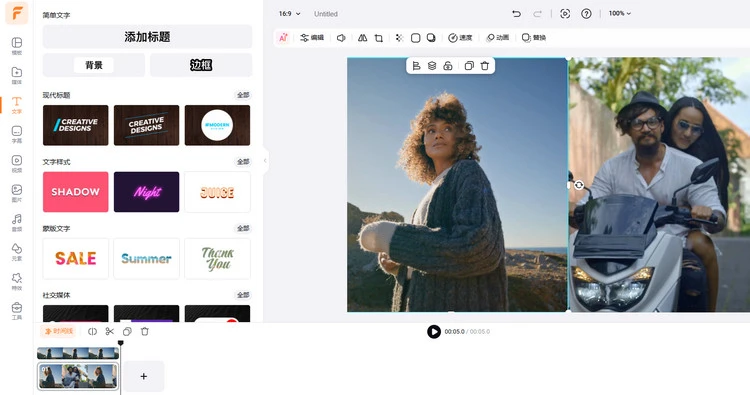
Task: Open the 速度 speed settings
Action: [x=460, y=37]
